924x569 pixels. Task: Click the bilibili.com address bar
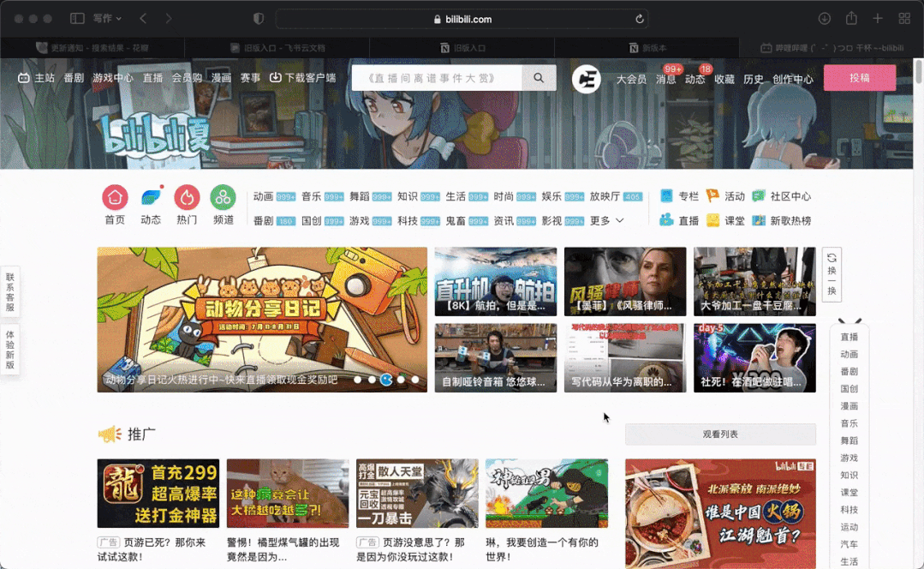[462, 19]
